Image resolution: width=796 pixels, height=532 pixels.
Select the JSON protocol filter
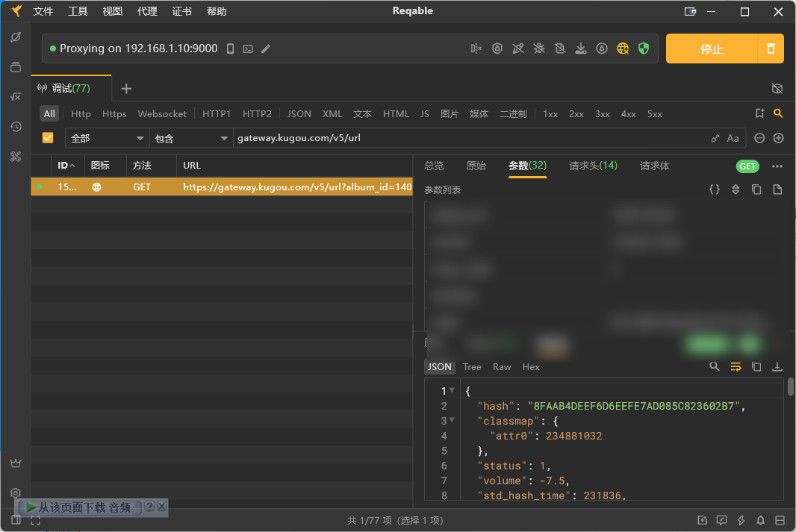(x=299, y=114)
